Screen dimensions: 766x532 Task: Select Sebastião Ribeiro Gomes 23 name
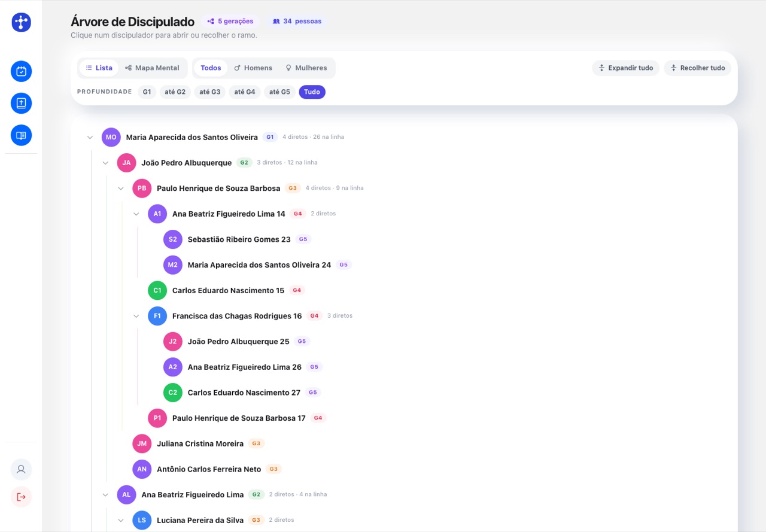pos(239,239)
